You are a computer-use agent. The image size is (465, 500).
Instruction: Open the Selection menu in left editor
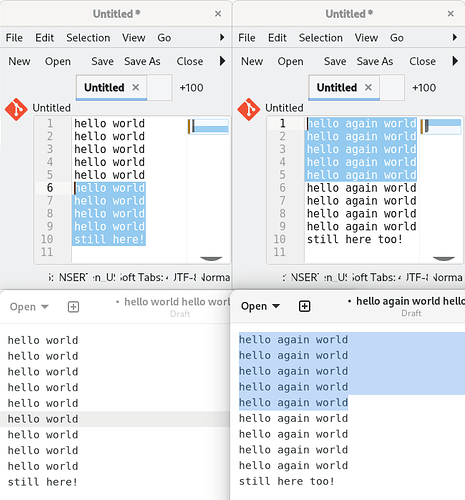coord(88,38)
